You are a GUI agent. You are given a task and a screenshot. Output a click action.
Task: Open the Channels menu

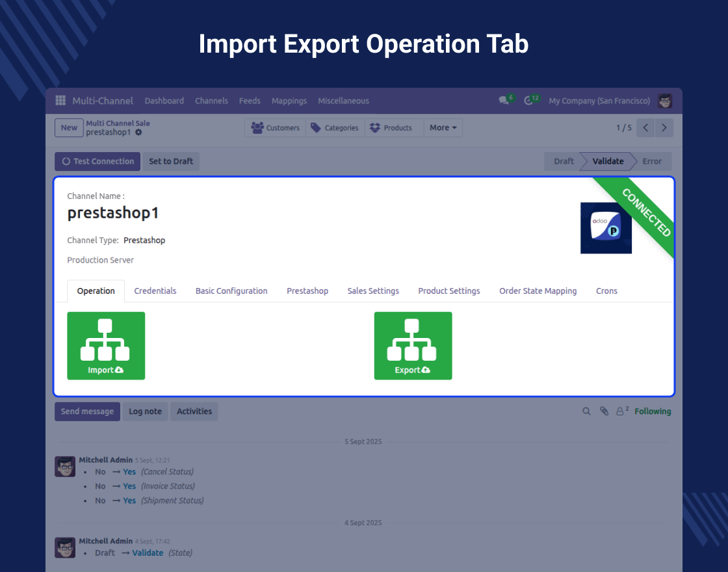coord(211,101)
